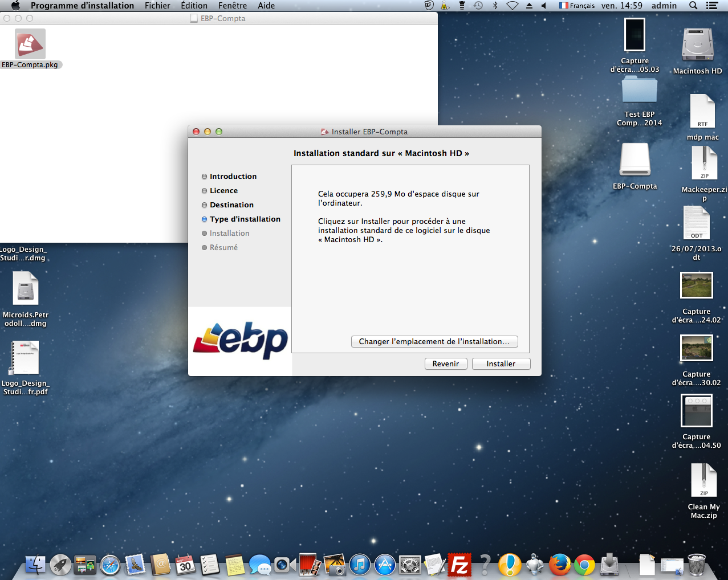Open the Trash in the Dock

(x=697, y=565)
